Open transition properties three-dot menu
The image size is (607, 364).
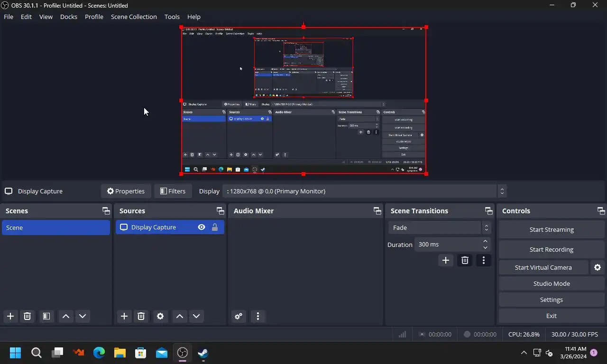(x=484, y=260)
